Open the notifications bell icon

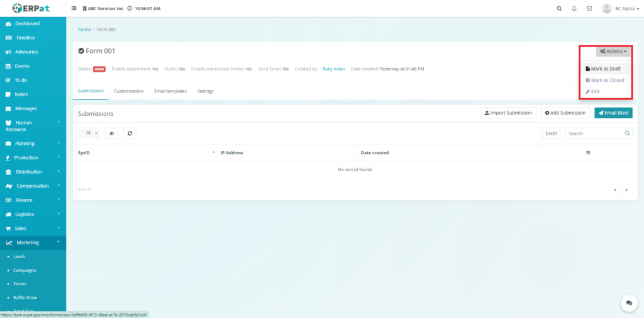point(574,9)
